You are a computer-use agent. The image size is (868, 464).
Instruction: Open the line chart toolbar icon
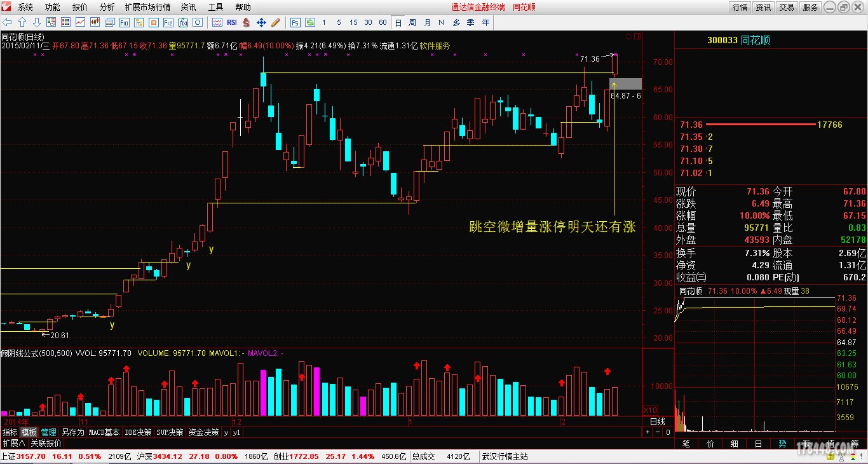(x=80, y=22)
